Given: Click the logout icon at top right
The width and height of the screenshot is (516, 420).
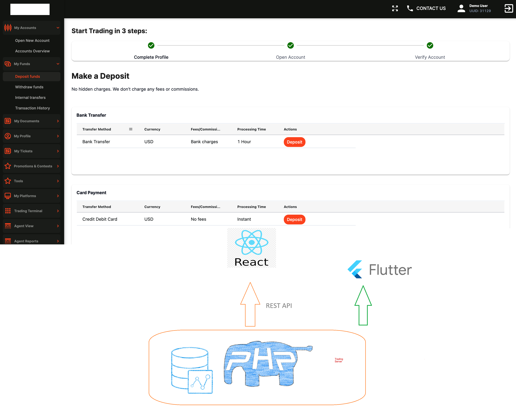Looking at the screenshot, I should [509, 9].
